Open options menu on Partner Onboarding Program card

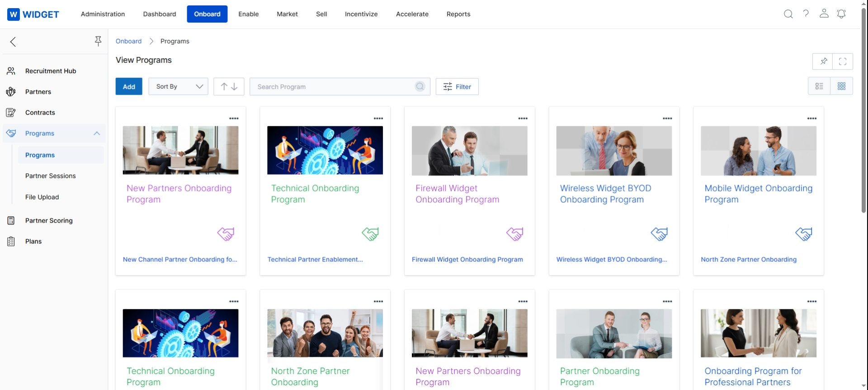tap(667, 301)
